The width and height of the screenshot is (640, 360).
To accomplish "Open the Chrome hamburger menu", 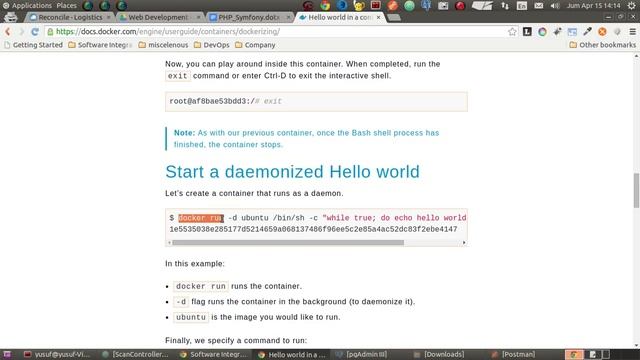I will pos(632,31).
